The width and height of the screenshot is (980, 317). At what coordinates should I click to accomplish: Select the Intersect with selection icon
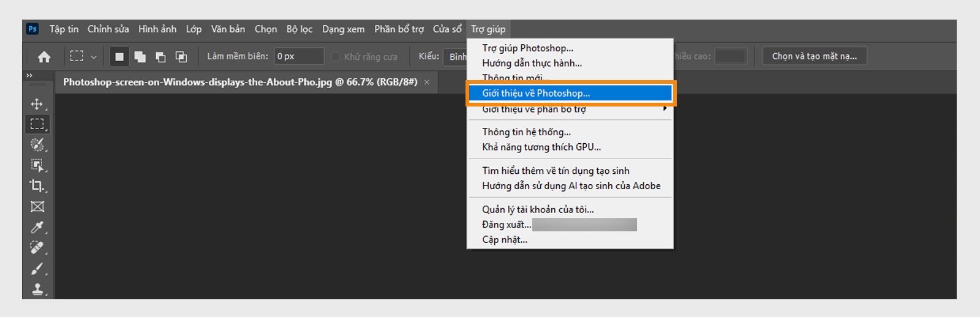tap(181, 57)
